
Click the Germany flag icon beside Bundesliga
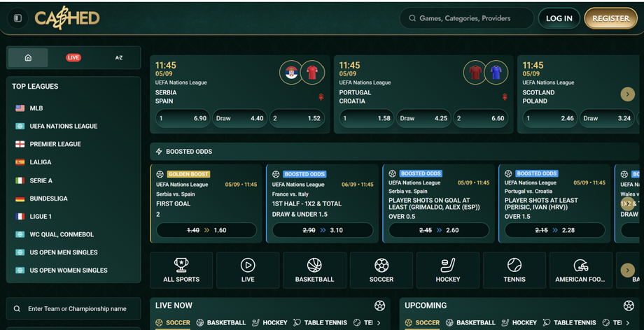coord(20,199)
